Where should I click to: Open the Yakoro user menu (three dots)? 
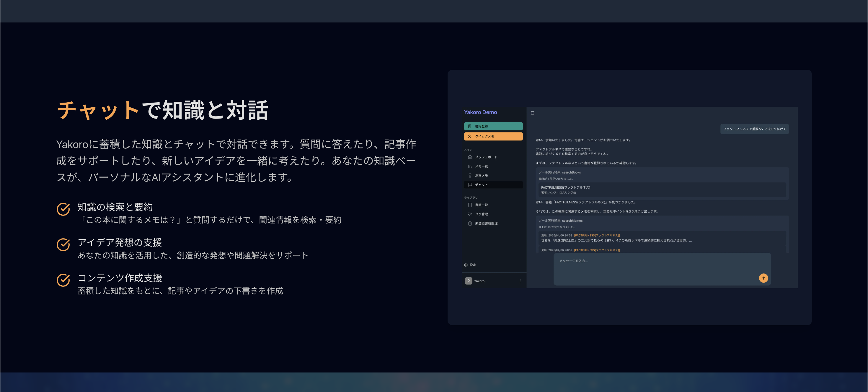pyautogui.click(x=520, y=281)
